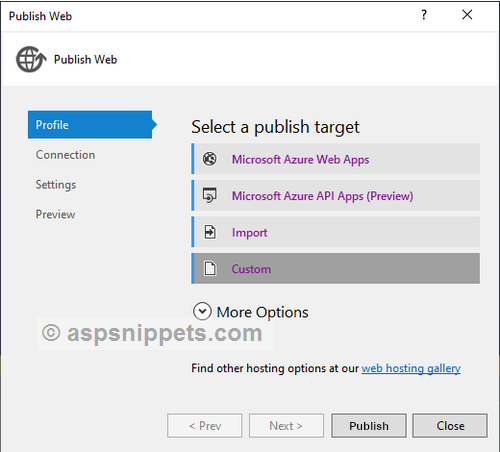Open the web hosting gallery link
This screenshot has width=500, height=452.
click(x=411, y=368)
